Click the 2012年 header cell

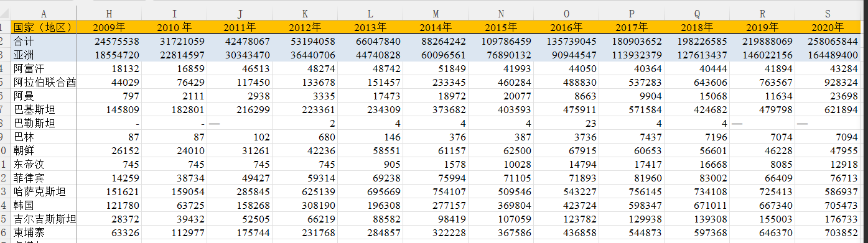(305, 27)
